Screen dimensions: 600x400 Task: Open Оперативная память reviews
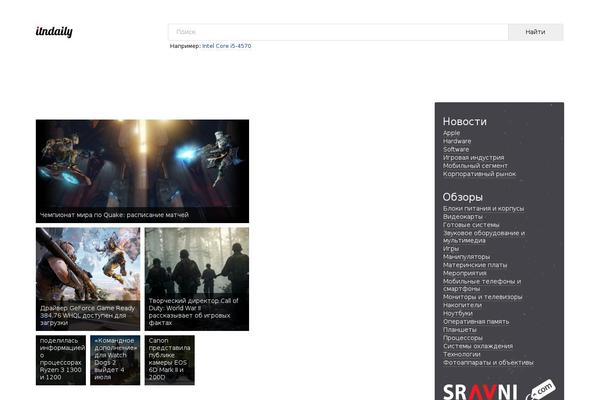[x=476, y=322]
